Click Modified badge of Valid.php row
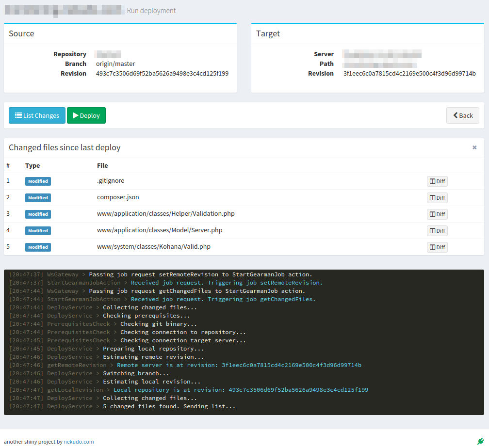 (38, 247)
